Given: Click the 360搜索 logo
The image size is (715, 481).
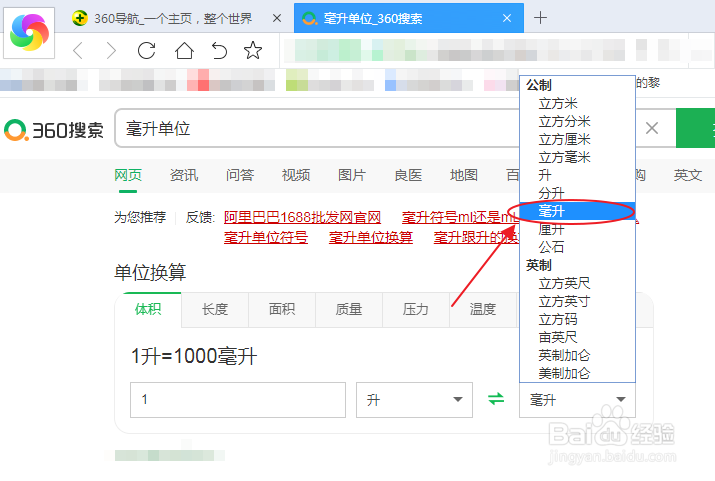Looking at the screenshot, I should point(54,130).
